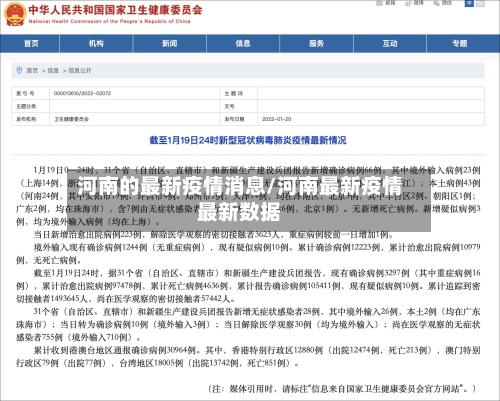Go to 首页 in the breadcrumb
The width and height of the screenshot is (500, 401).
point(32,71)
